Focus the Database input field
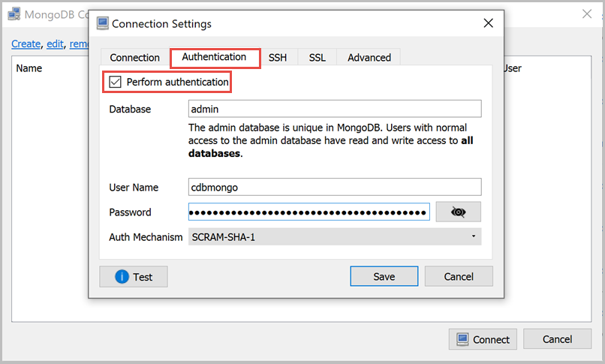The width and height of the screenshot is (605, 364). [334, 110]
